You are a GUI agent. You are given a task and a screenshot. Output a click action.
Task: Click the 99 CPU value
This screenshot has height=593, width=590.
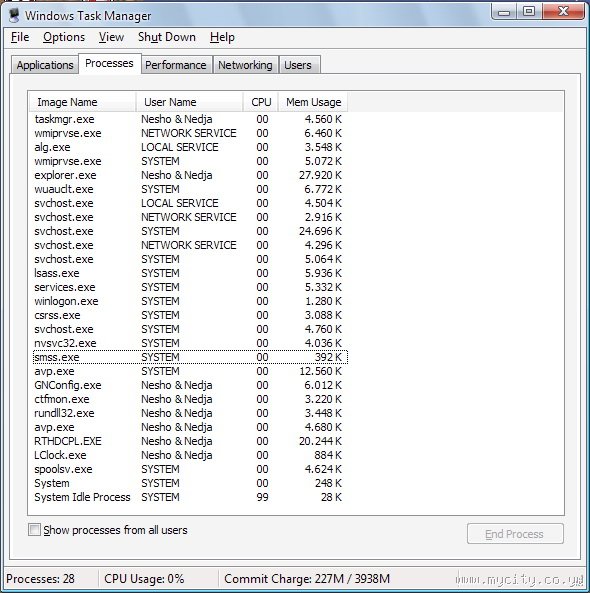[262, 497]
